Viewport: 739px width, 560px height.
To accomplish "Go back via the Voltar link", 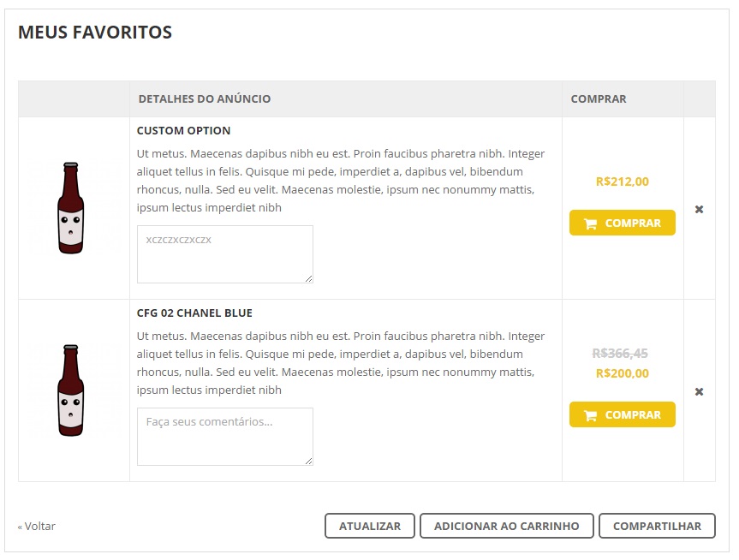I will [39, 527].
